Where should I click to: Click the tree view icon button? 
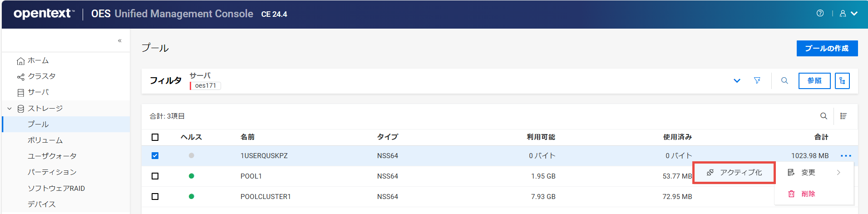[842, 81]
